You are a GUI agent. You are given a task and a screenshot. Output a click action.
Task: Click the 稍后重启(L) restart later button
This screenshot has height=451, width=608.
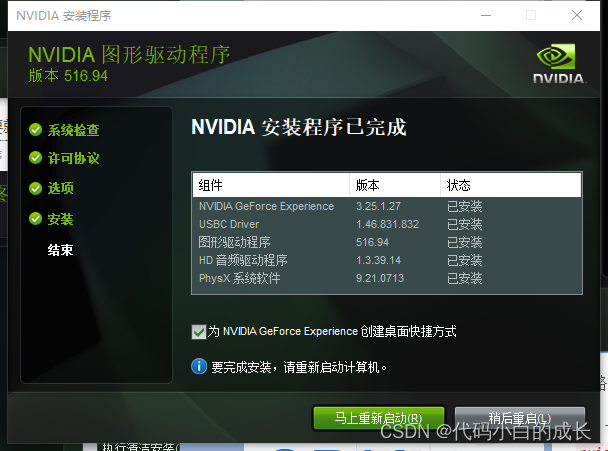520,418
